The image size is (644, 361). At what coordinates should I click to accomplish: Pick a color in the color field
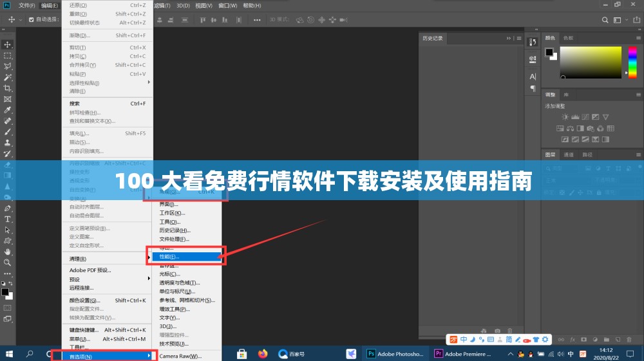point(591,62)
